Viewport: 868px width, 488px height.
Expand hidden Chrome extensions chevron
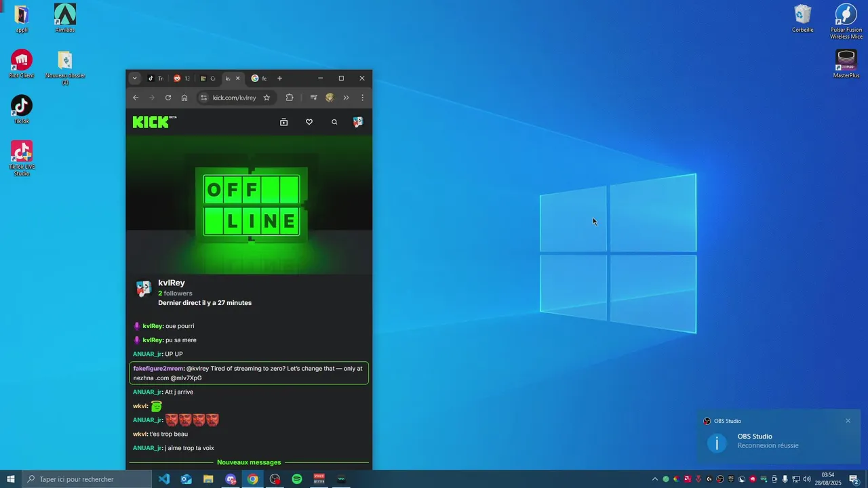(346, 98)
